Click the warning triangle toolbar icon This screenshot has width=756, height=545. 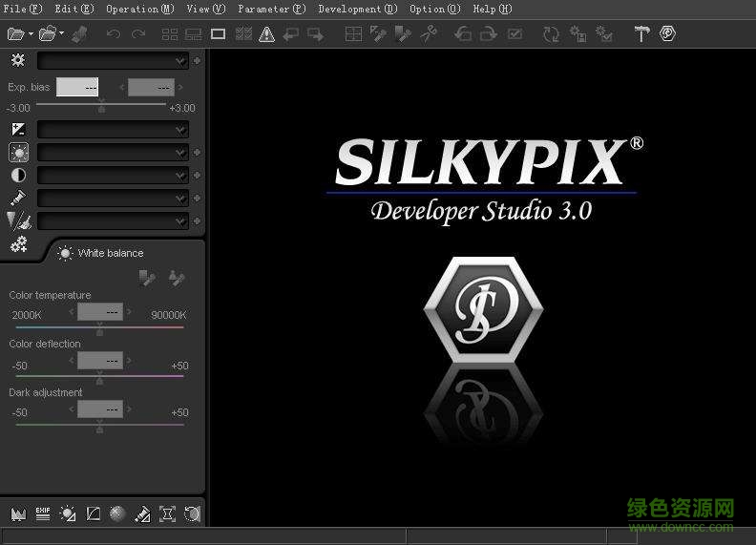[266, 33]
